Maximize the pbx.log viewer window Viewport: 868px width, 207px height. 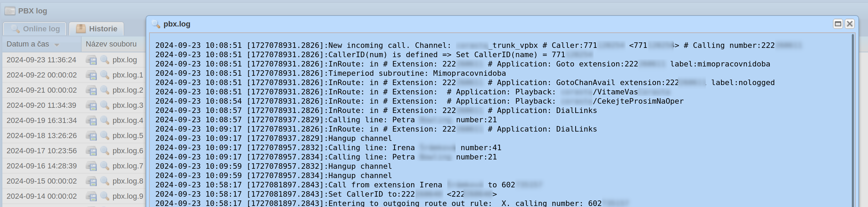[838, 24]
